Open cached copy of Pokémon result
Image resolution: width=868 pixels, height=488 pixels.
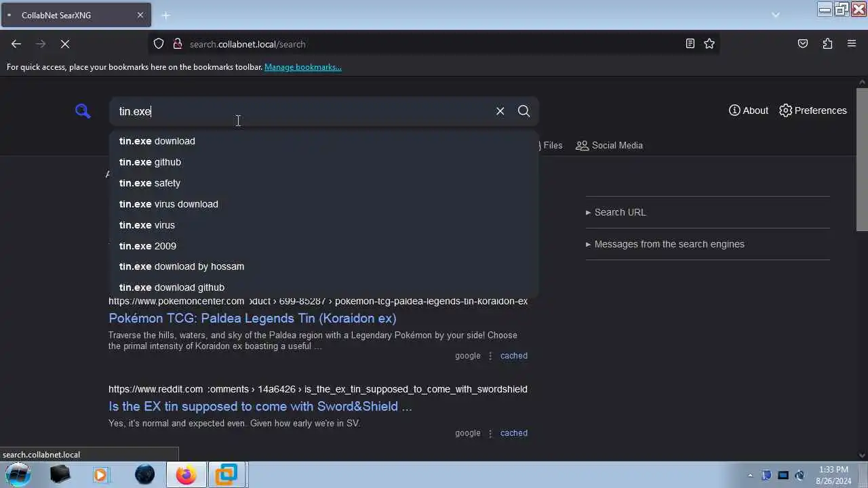513,355
